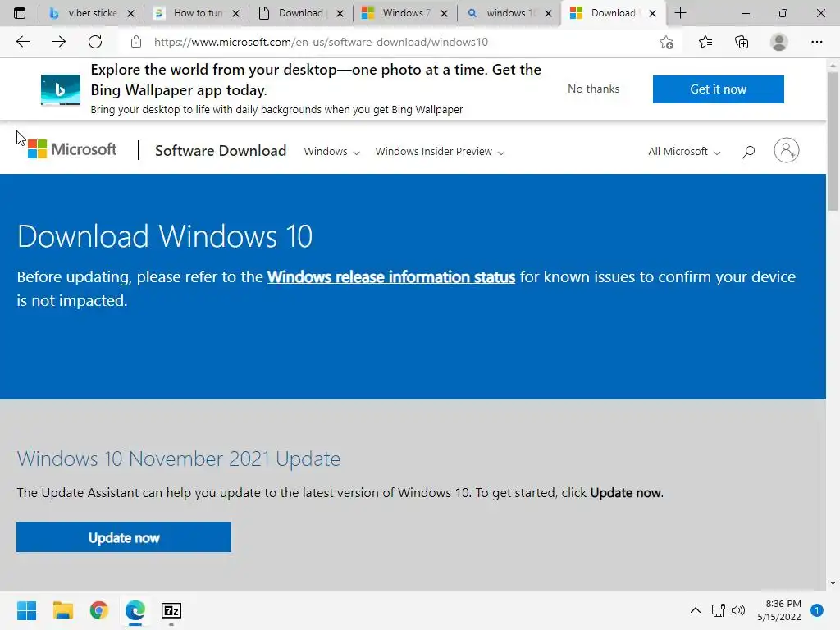840x630 pixels.
Task: Open 7-Zip from the taskbar
Action: pos(171,610)
